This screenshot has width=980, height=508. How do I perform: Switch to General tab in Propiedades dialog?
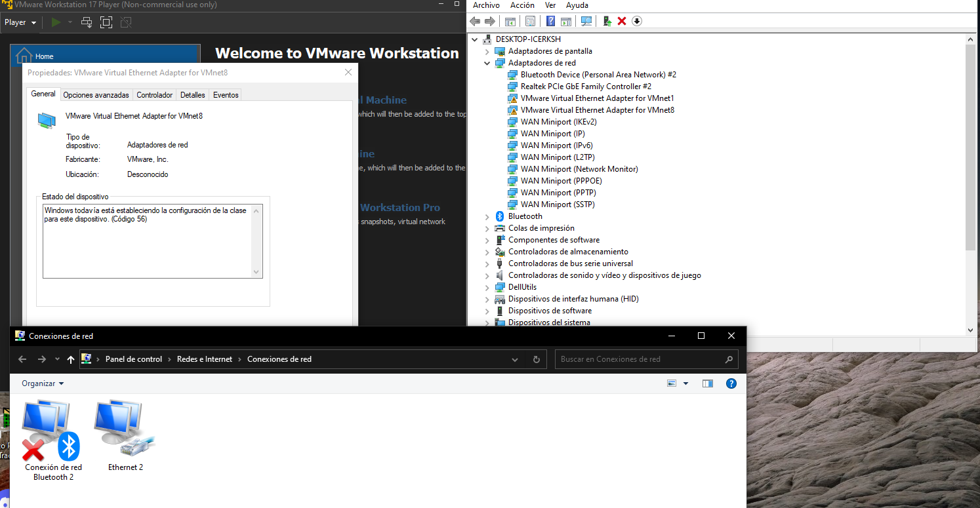pyautogui.click(x=43, y=94)
